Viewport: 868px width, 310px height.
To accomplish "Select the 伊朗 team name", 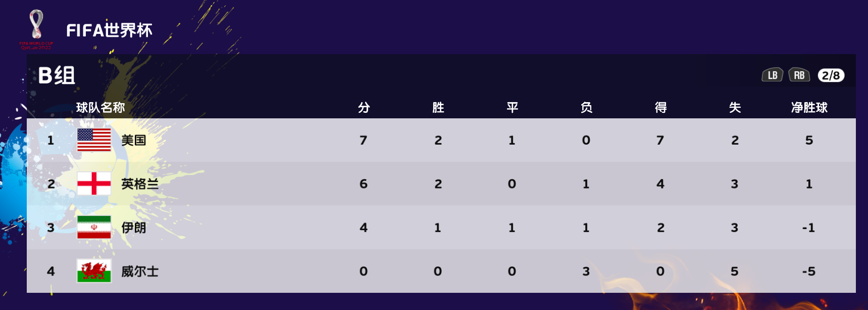I will pyautogui.click(x=134, y=228).
